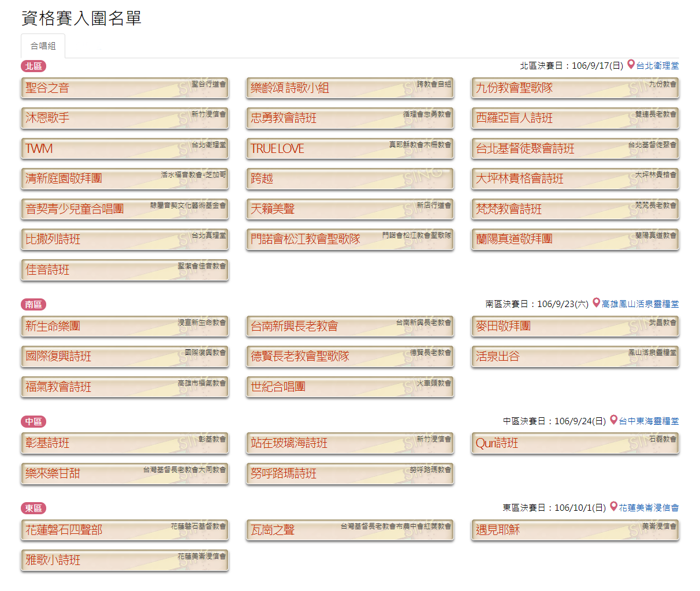Select the 努呼路瑪詩班 card
Image resolution: width=700 pixels, height=591 pixels.
350,474
